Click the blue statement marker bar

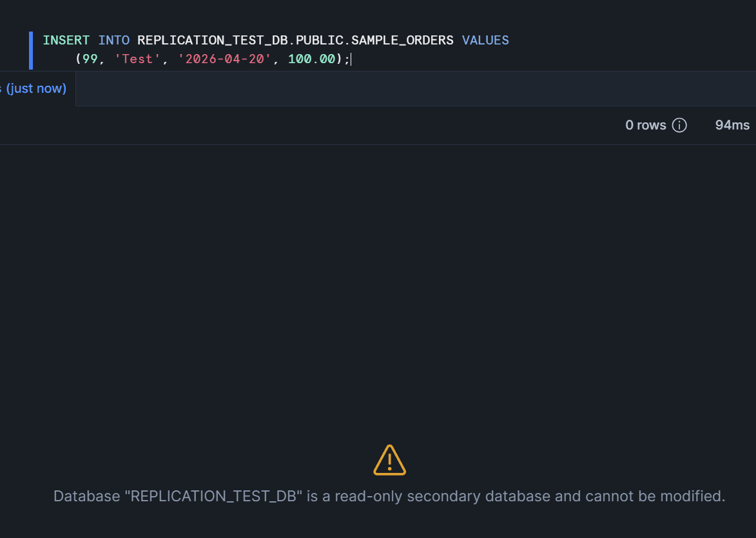click(30, 50)
